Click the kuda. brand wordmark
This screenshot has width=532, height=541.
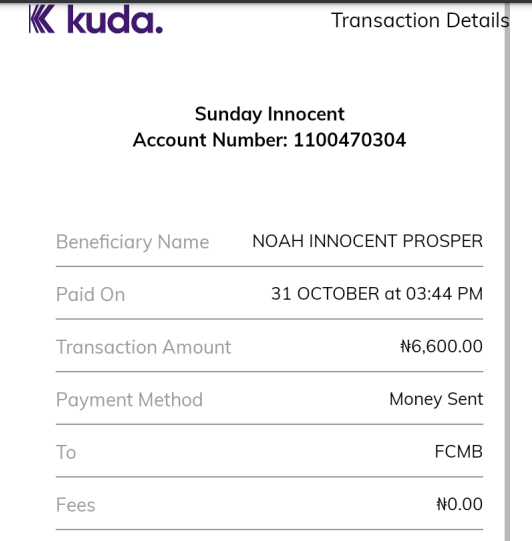[115, 19]
